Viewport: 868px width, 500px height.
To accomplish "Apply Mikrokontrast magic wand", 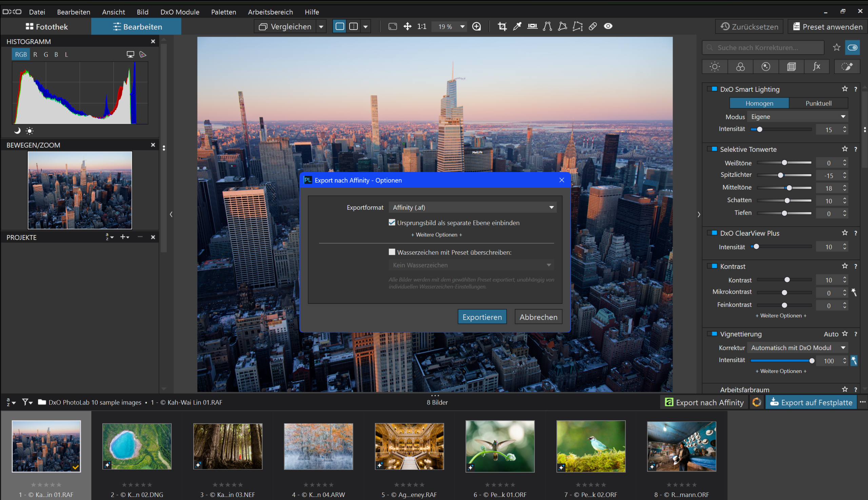I will point(854,292).
